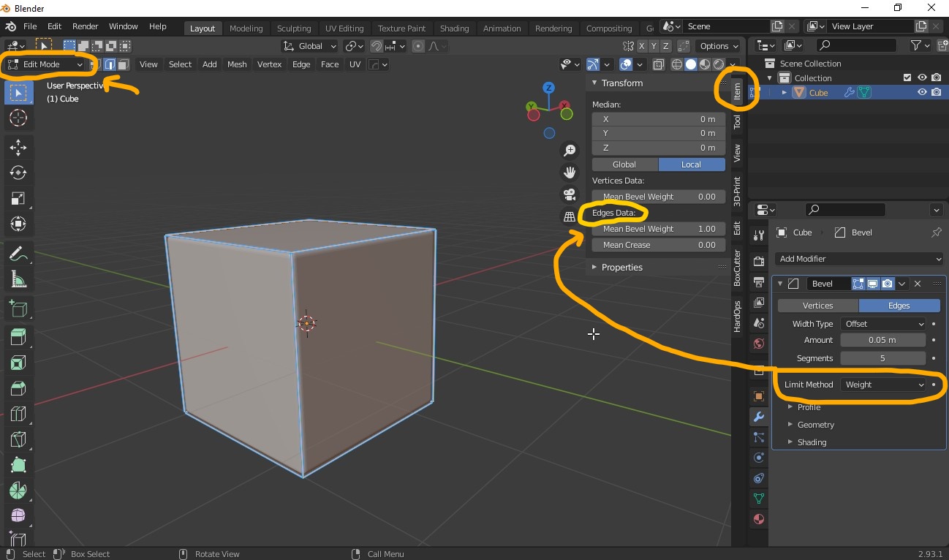Select the Measure tool
The width and height of the screenshot is (949, 560).
[x=18, y=280]
